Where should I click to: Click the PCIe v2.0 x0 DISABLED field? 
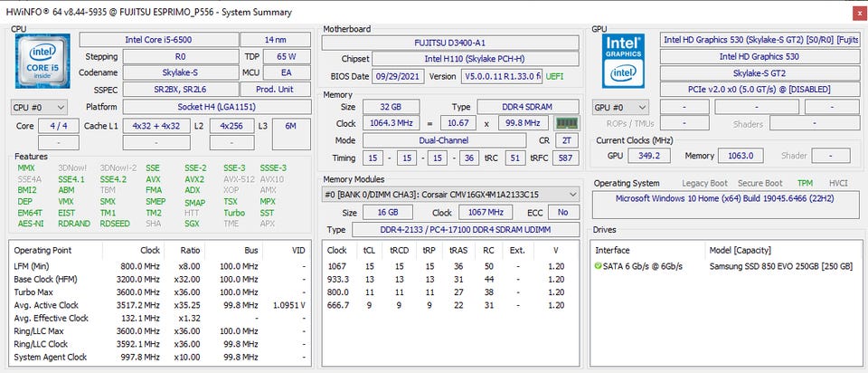(x=759, y=90)
